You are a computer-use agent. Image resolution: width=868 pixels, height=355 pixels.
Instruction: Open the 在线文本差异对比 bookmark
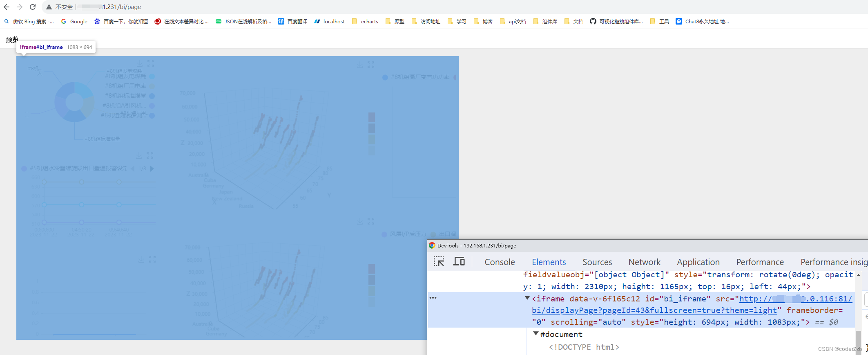[182, 21]
